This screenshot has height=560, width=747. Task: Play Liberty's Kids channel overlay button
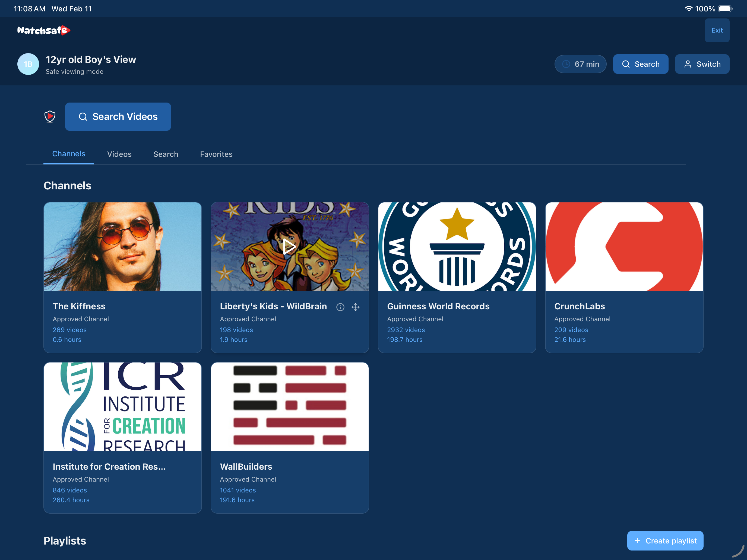[x=289, y=247]
